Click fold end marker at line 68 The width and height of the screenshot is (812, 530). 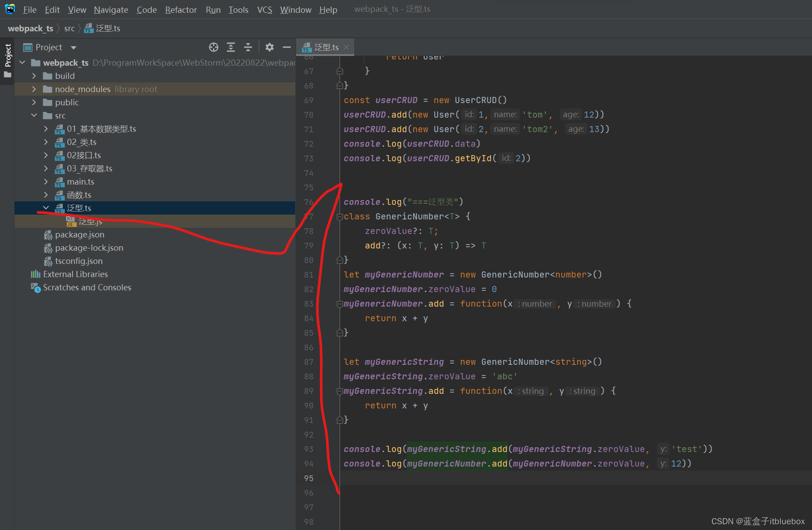[x=340, y=85]
